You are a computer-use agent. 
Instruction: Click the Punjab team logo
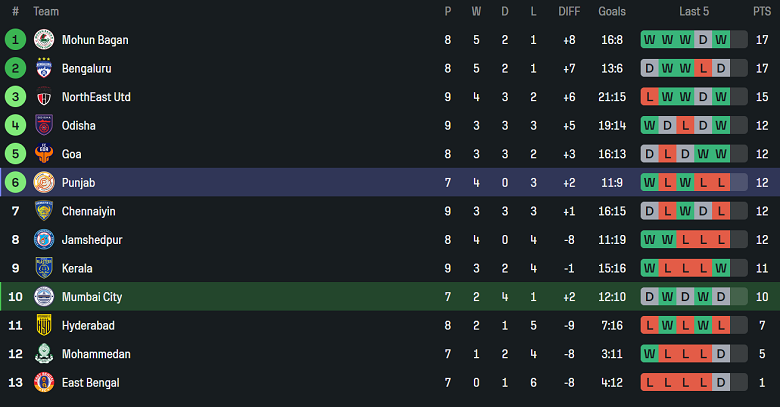click(44, 183)
